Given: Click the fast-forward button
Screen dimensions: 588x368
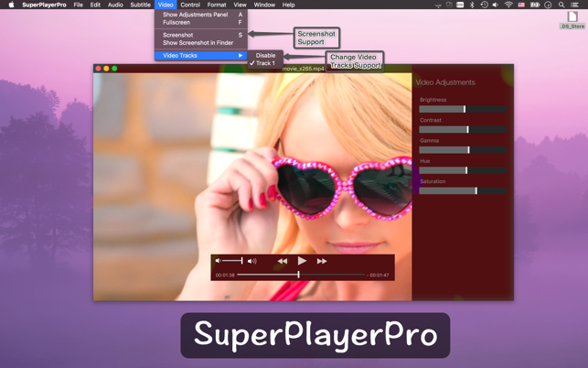Looking at the screenshot, I should click(322, 261).
